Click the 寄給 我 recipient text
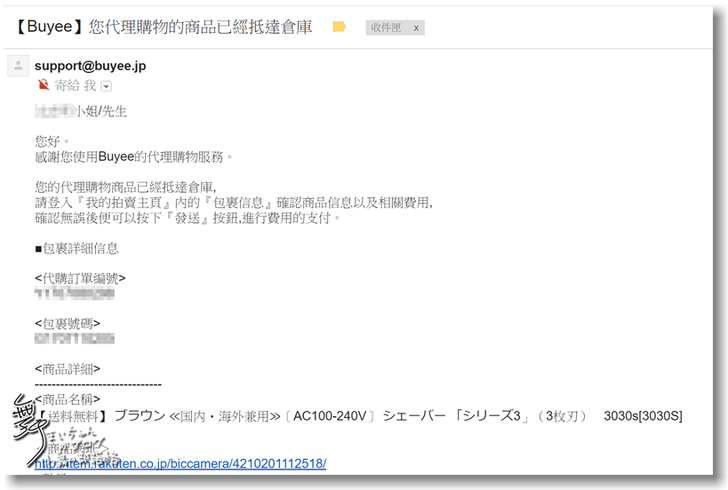 click(x=75, y=85)
